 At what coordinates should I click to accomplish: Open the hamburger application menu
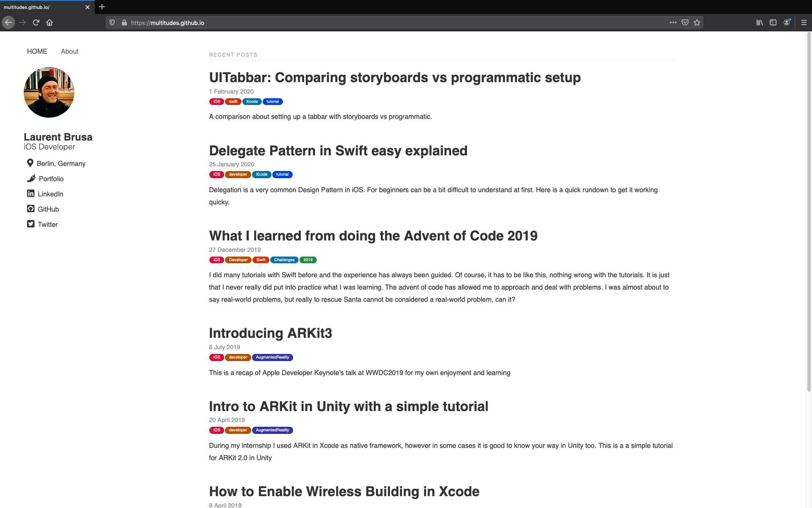click(x=804, y=22)
